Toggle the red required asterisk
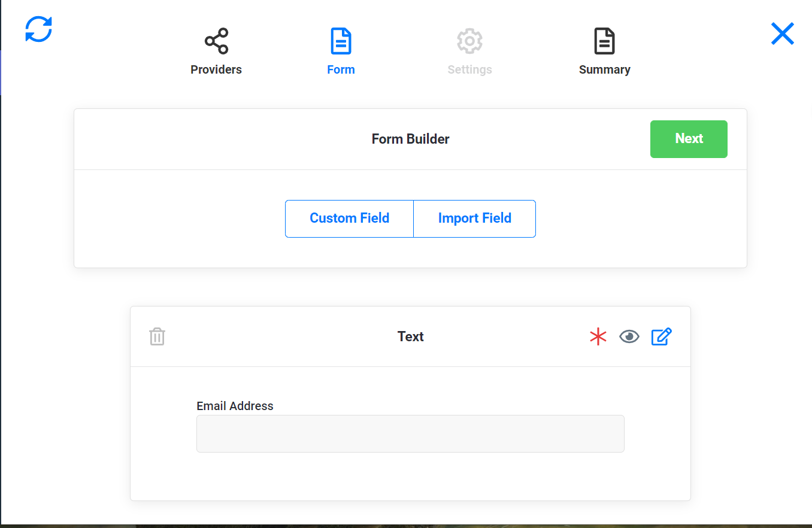The height and width of the screenshot is (528, 812). click(x=598, y=337)
